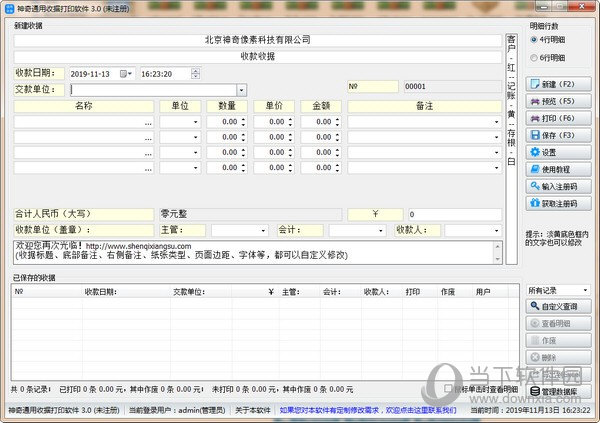Click the 欢迎您再次光临 notes text area

click(x=253, y=252)
